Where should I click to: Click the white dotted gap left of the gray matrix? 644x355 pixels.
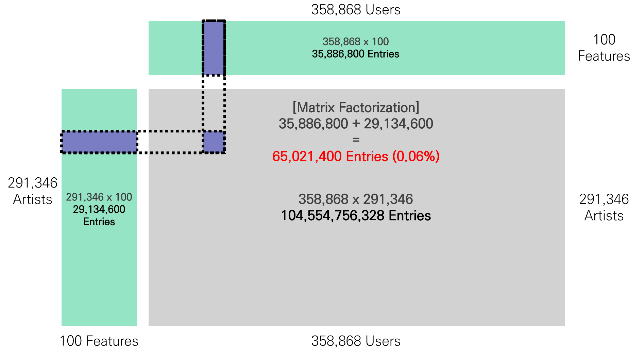(x=143, y=142)
